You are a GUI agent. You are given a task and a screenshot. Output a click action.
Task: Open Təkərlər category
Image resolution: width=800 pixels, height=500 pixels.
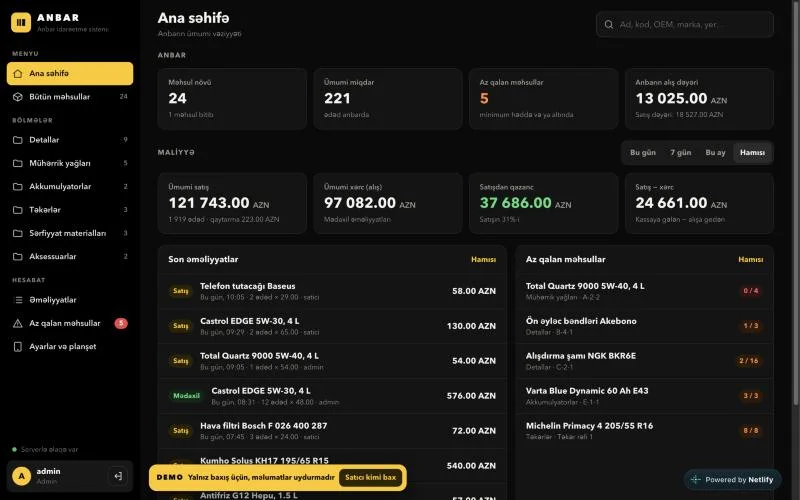click(x=70, y=210)
